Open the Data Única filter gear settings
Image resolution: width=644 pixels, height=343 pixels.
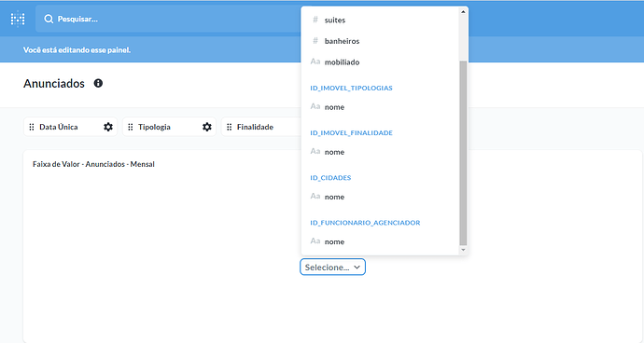tap(108, 127)
